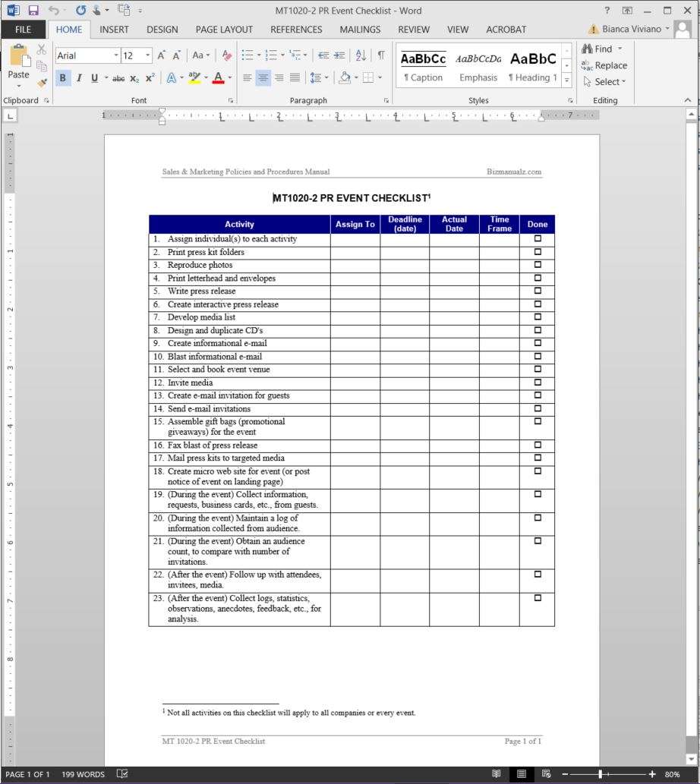Check Done box for Reproduce photos

click(x=538, y=265)
